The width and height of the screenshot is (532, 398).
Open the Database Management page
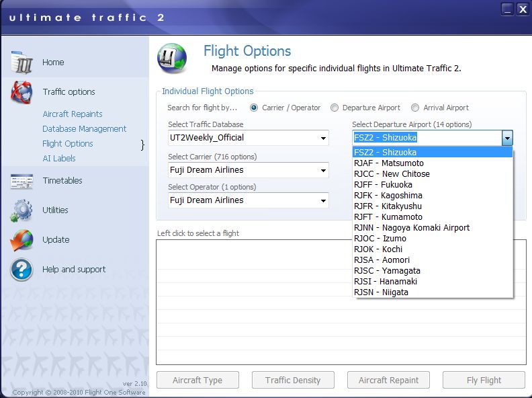[x=84, y=129]
